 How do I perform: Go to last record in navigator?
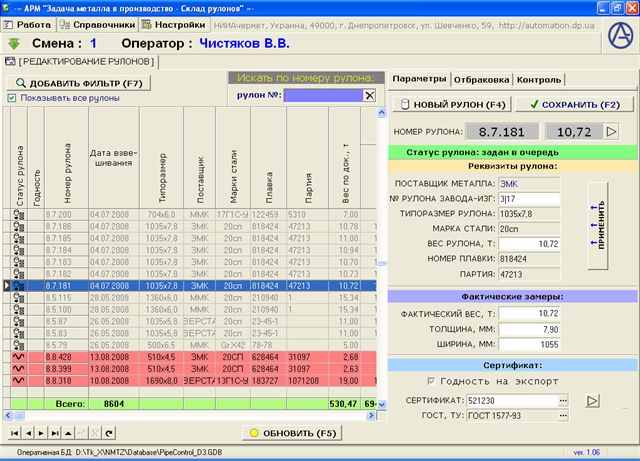[55, 433]
